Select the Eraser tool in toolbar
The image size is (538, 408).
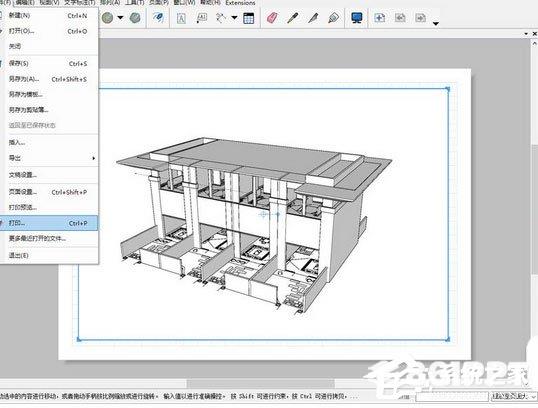pyautogui.click(x=272, y=17)
